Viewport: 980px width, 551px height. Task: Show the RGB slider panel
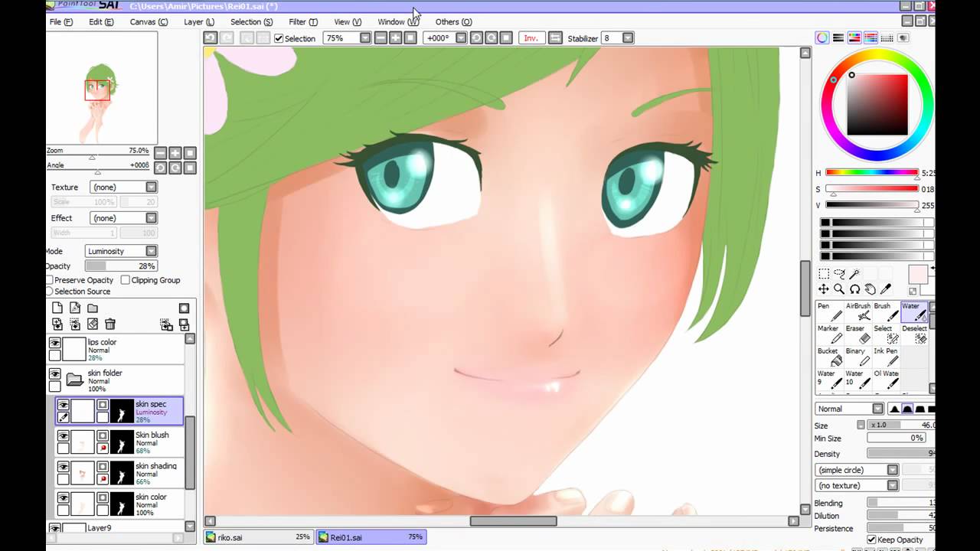tap(838, 37)
